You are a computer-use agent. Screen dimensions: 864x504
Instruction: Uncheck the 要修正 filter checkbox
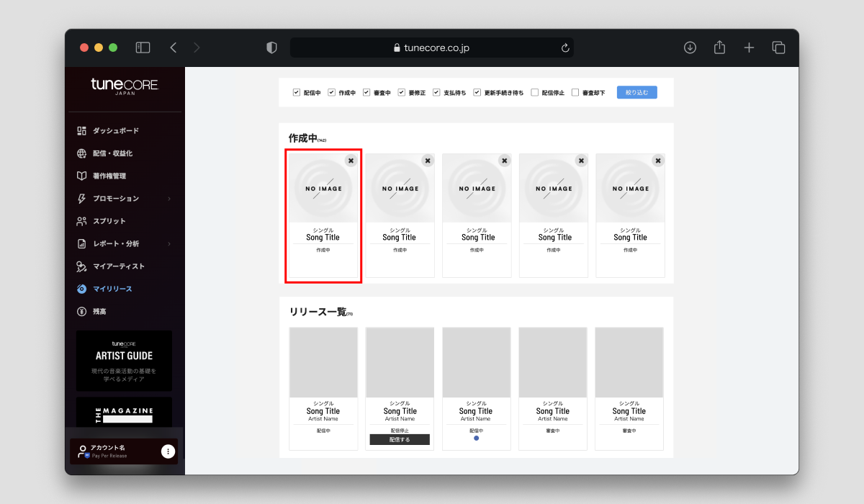click(x=402, y=92)
